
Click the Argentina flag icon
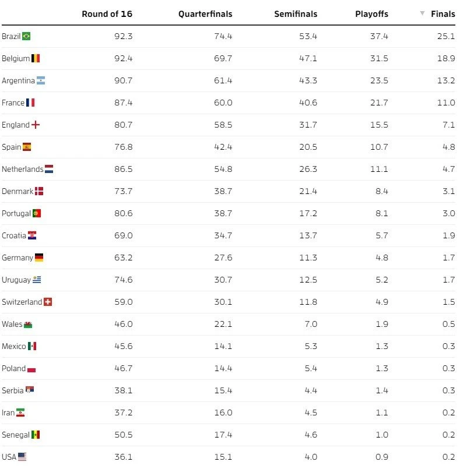[x=41, y=80]
